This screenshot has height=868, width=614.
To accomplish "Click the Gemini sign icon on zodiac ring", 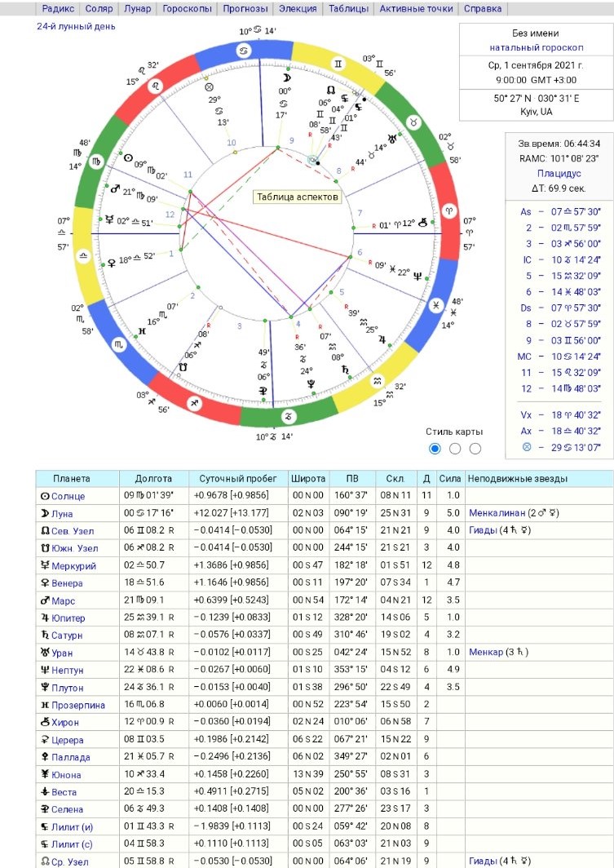I will coord(338,64).
